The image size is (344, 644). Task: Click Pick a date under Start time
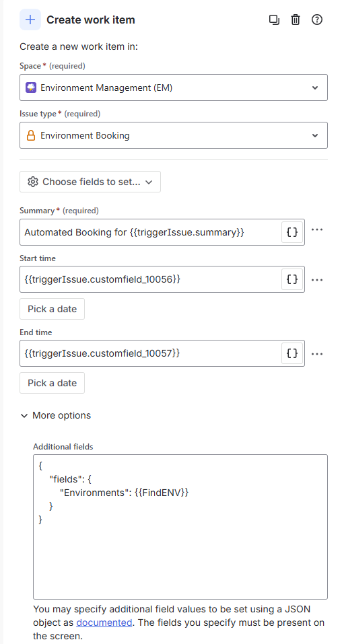[x=53, y=309]
